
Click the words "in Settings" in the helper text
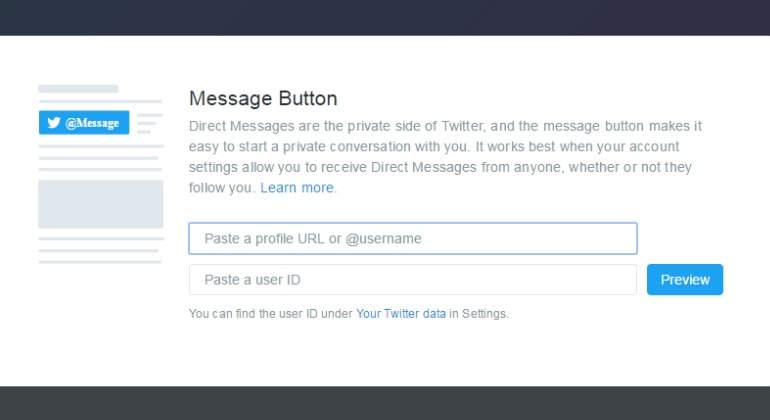[x=477, y=313]
